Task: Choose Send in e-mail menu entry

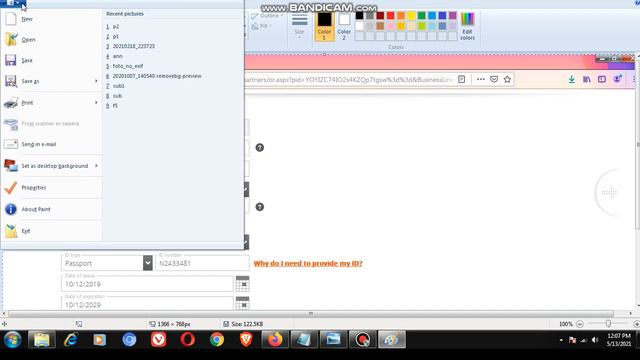Action: coord(51,144)
